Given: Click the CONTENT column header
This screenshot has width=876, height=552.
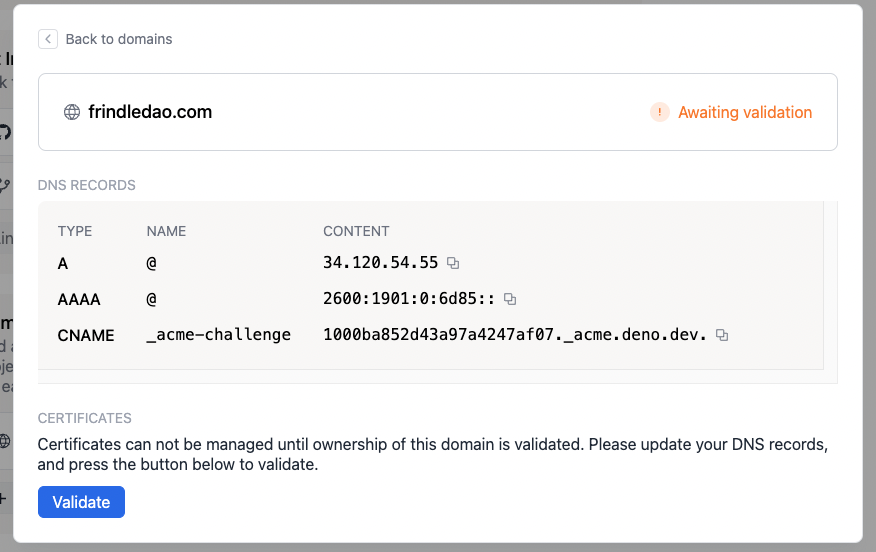Looking at the screenshot, I should (356, 231).
